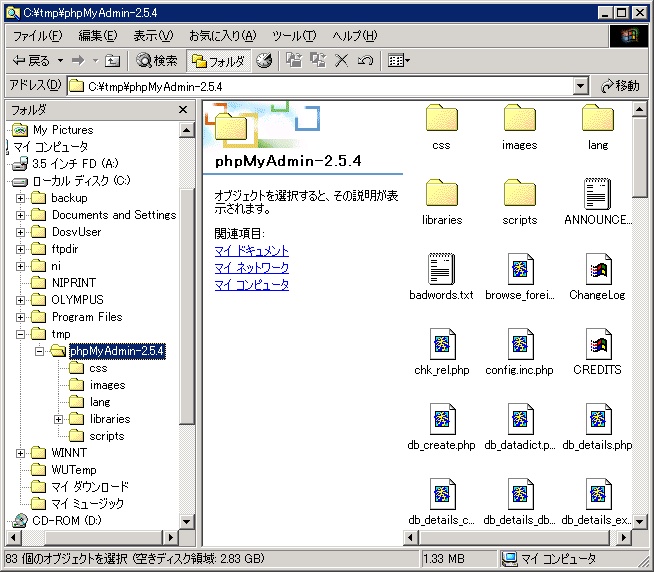Open the お気に入り(A) menu
The width and height of the screenshot is (654, 572).
point(222,36)
